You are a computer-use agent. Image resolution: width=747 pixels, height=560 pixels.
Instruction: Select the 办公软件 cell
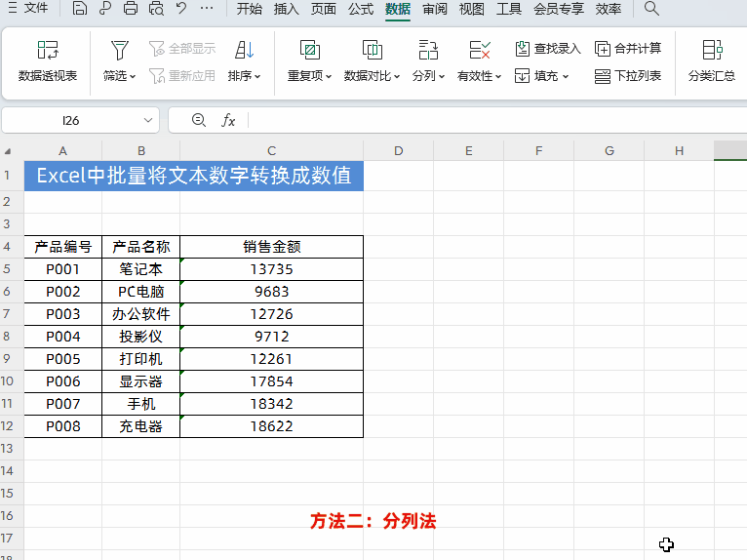tap(141, 313)
